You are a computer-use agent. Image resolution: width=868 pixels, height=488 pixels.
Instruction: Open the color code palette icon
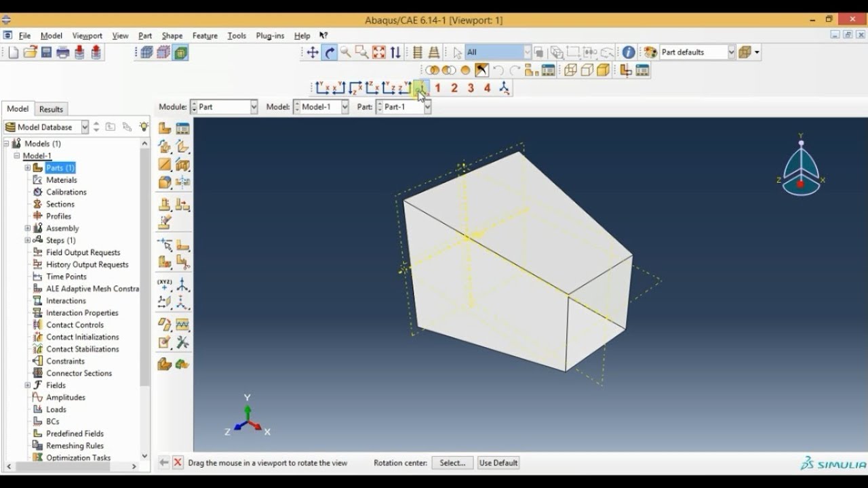click(x=650, y=52)
